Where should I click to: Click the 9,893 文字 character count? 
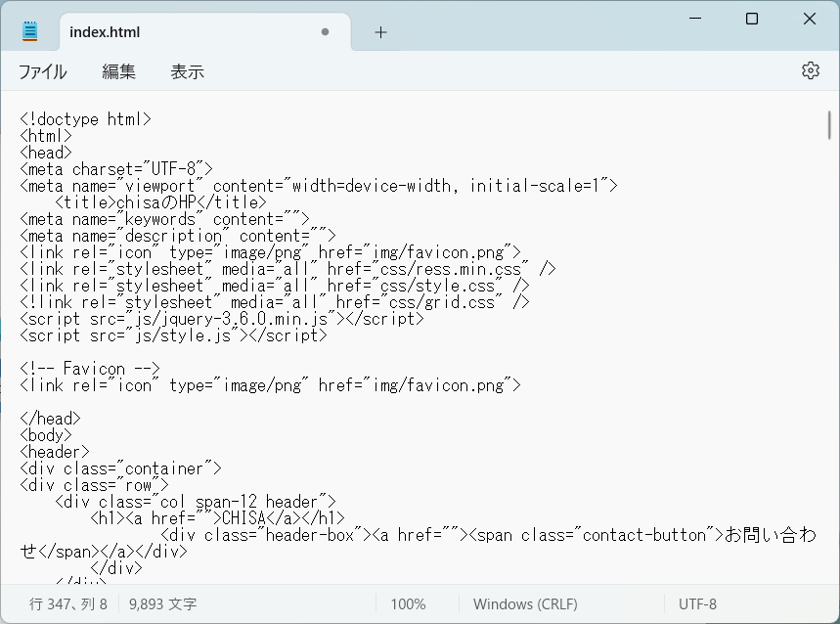point(163,604)
